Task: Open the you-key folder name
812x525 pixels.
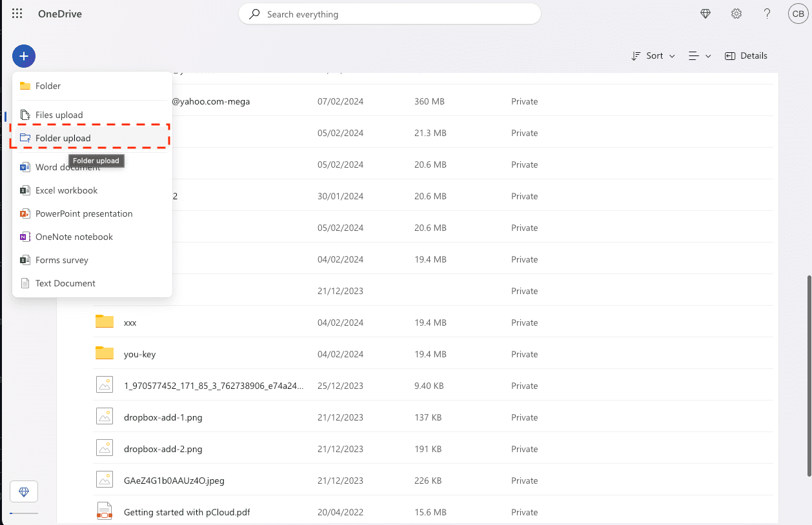Action: pos(140,354)
